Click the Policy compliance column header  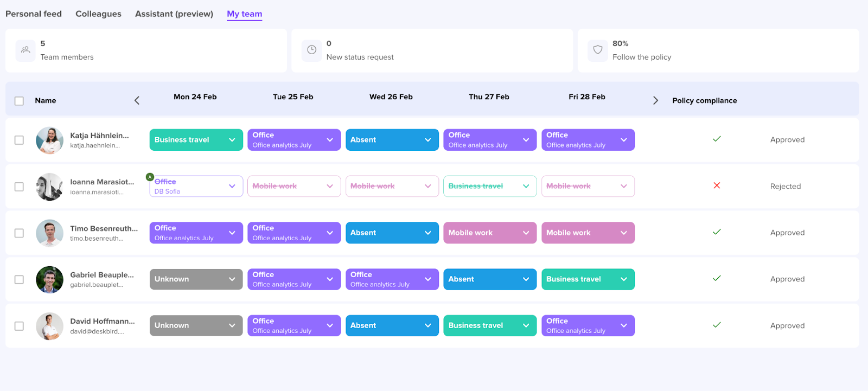(x=704, y=100)
